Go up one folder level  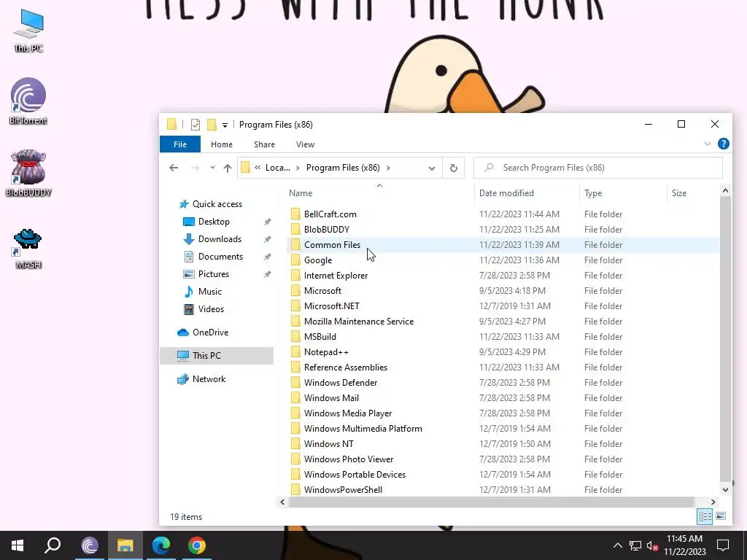click(x=228, y=168)
